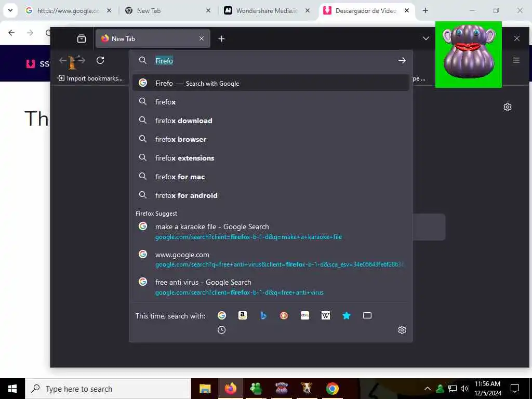Screen dimensions: 532x399
Task: Open 'www.google.com' history suggestion
Action: coord(271,259)
